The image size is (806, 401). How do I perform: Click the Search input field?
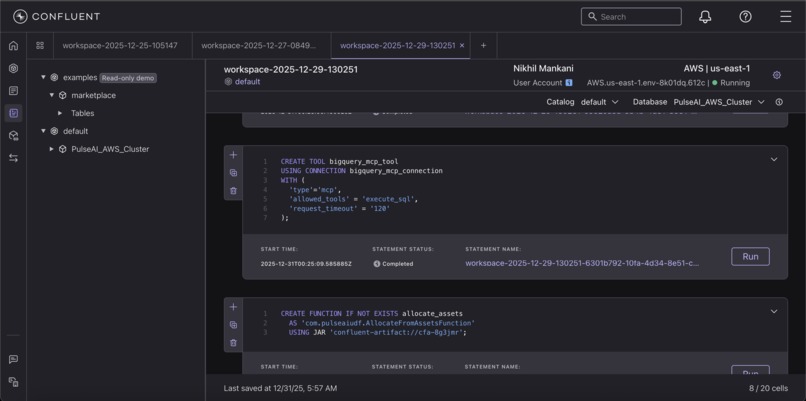pyautogui.click(x=631, y=17)
